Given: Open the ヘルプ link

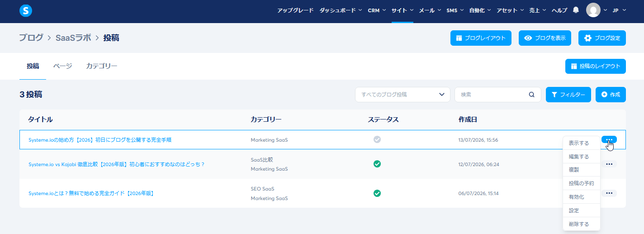Looking at the screenshot, I should coord(559,10).
